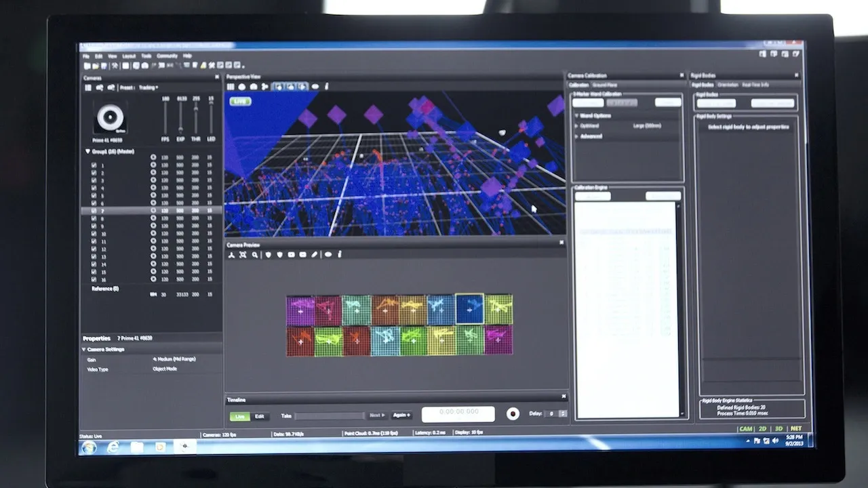This screenshot has width=868, height=488.
Task: Click the EXP exposure slider
Action: 181,119
